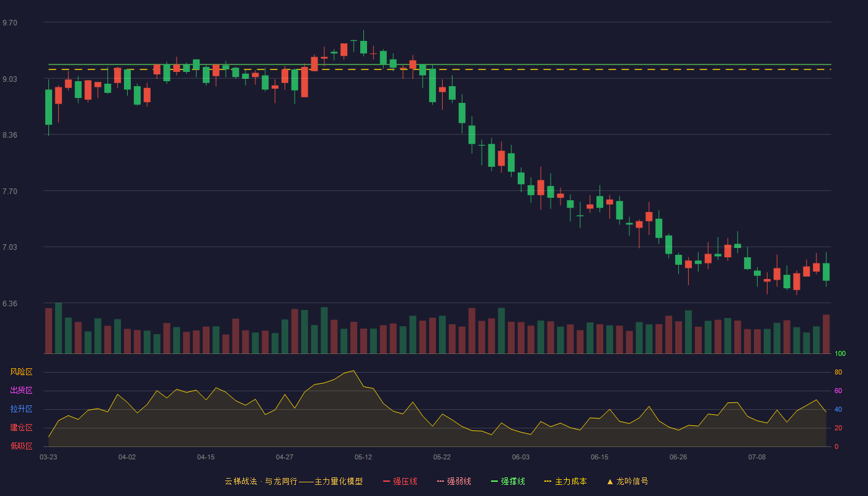The width and height of the screenshot is (868, 496).
Task: Click the 8.36 price axis label
Action: pyautogui.click(x=10, y=135)
